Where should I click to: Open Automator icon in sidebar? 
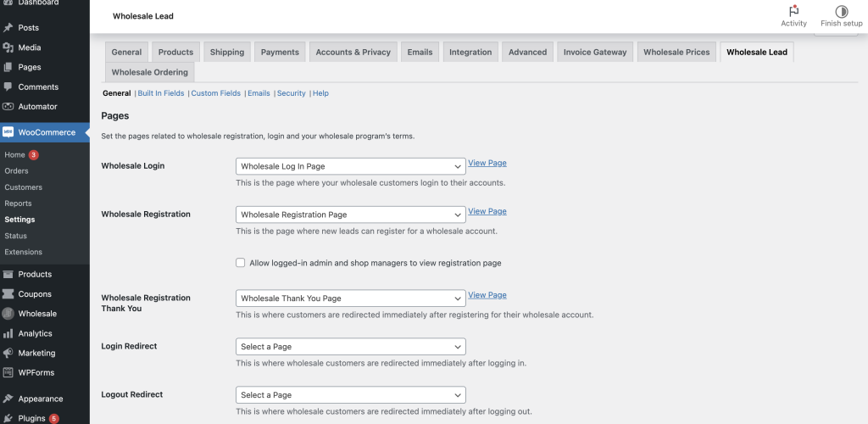click(x=8, y=107)
